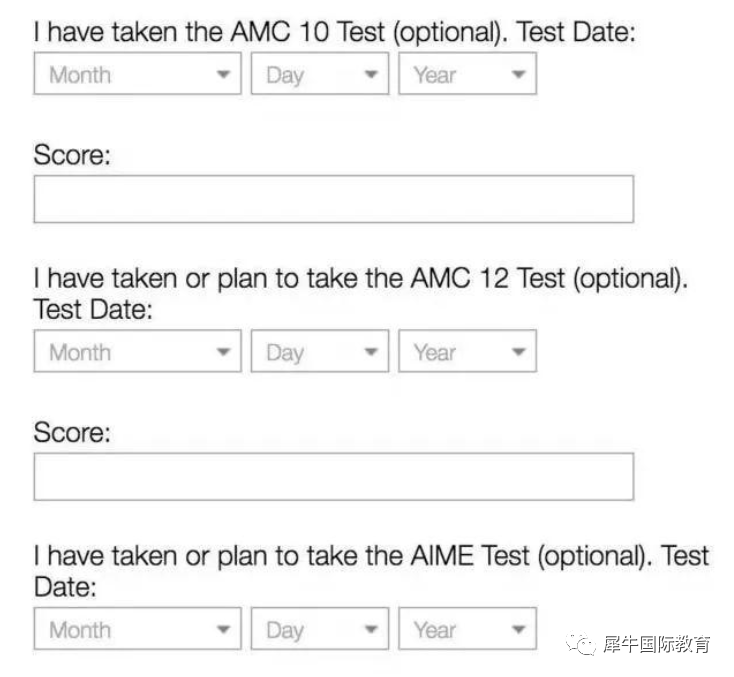
Task: Open the AMC 12 Day dropdown
Action: (x=320, y=351)
